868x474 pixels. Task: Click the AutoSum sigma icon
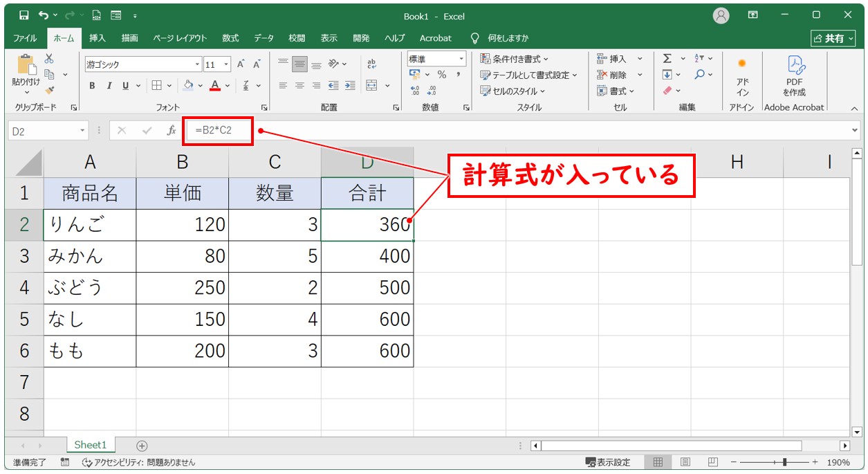(x=667, y=59)
